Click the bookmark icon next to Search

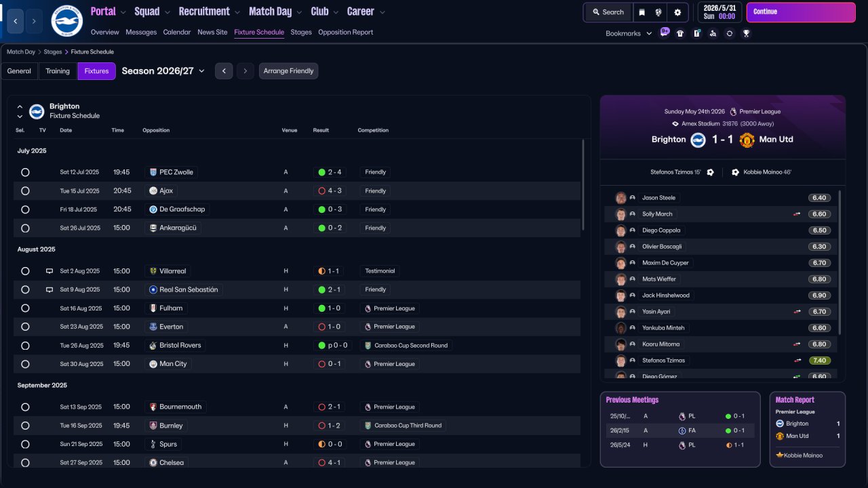(x=642, y=12)
